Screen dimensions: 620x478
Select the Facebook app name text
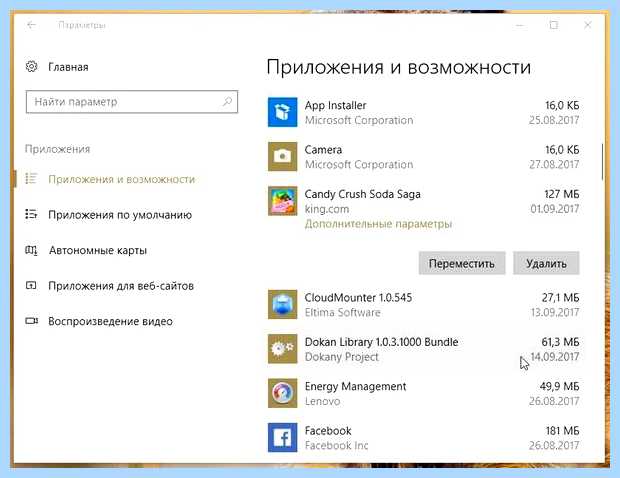click(x=328, y=431)
